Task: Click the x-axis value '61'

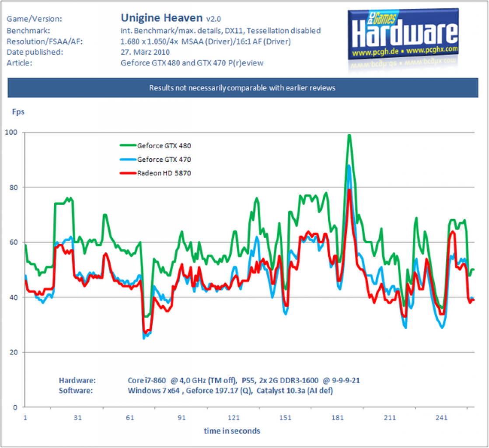Action: coord(130,417)
